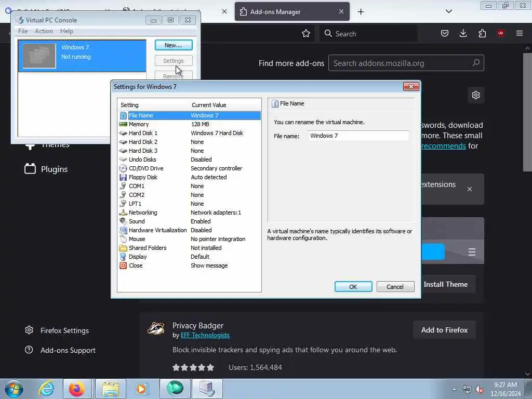Open Firefox Pocket save icon
The width and height of the screenshot is (532, 399).
445,33
